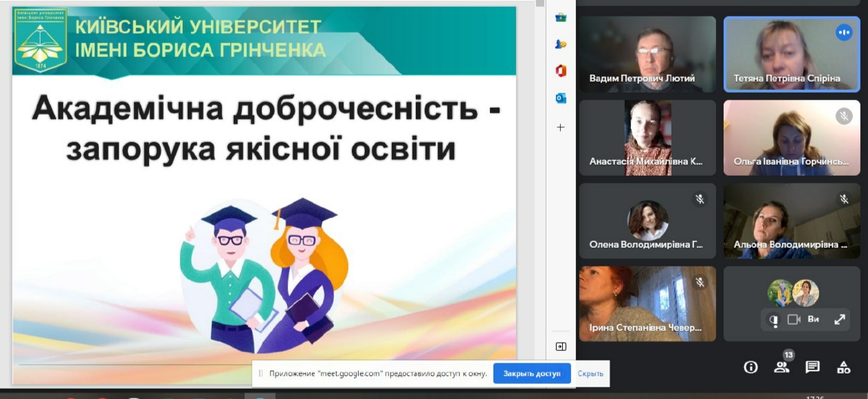Open the Office icon in the sidebar
868x399 pixels.
[561, 71]
